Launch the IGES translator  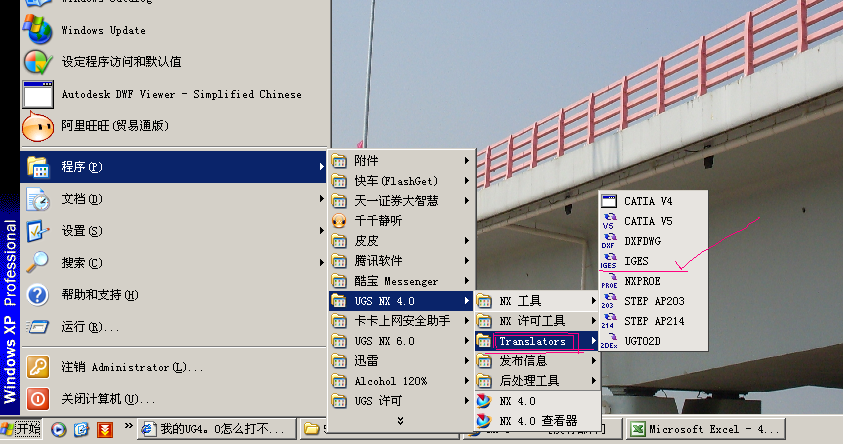point(653,261)
